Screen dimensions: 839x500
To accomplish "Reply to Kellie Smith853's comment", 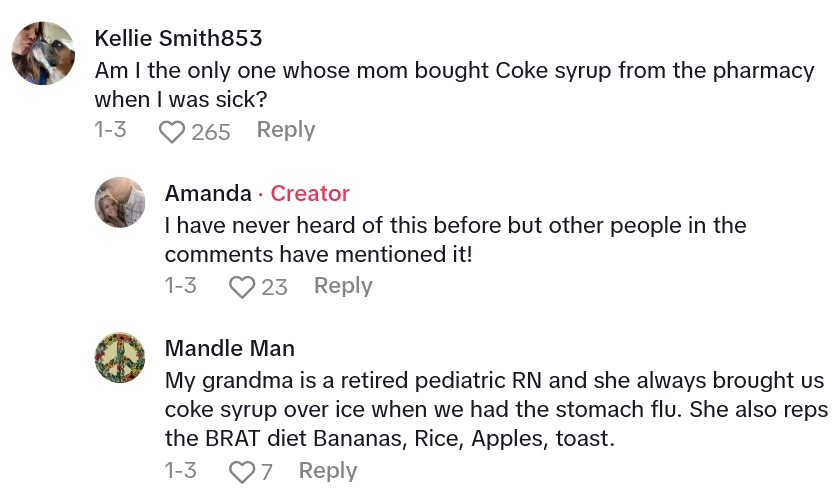I will (x=286, y=130).
